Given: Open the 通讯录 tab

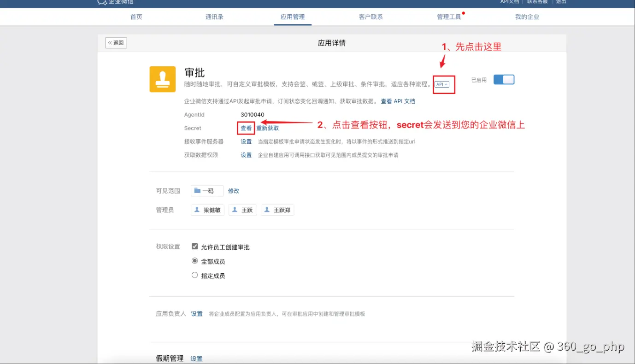Looking at the screenshot, I should [x=214, y=17].
